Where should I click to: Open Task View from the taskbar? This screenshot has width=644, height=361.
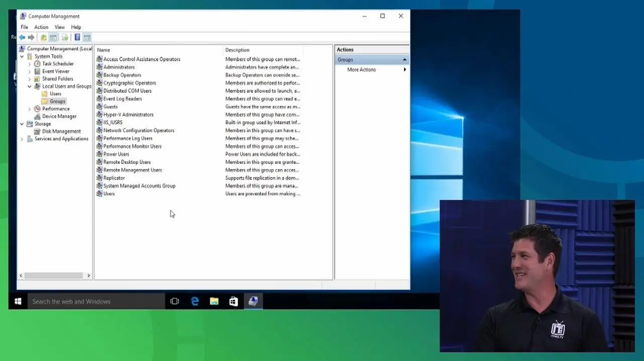tap(175, 301)
